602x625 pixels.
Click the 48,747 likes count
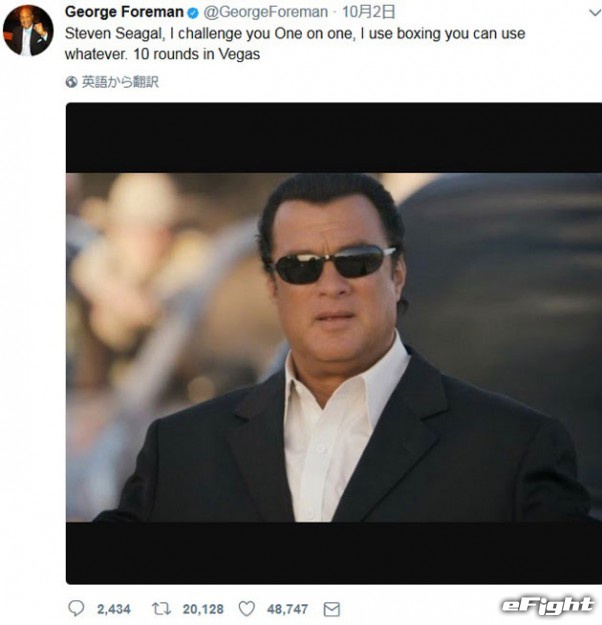(x=287, y=608)
